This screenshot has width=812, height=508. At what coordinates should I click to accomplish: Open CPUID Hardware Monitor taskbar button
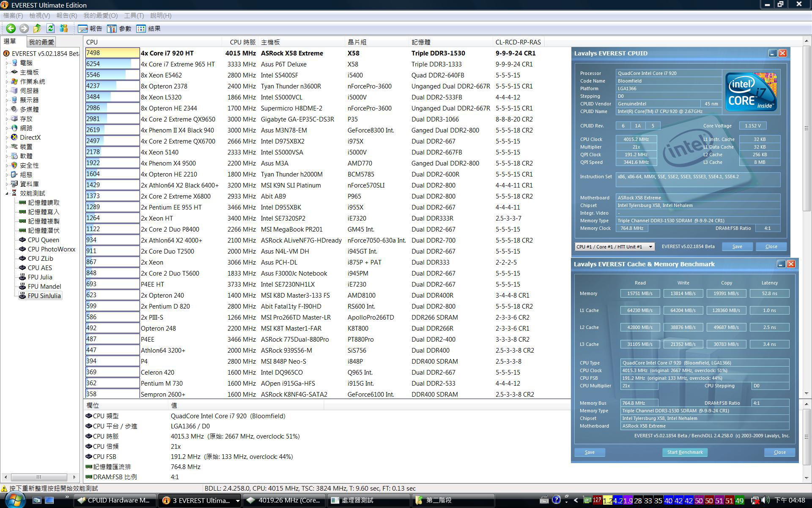coord(115,500)
